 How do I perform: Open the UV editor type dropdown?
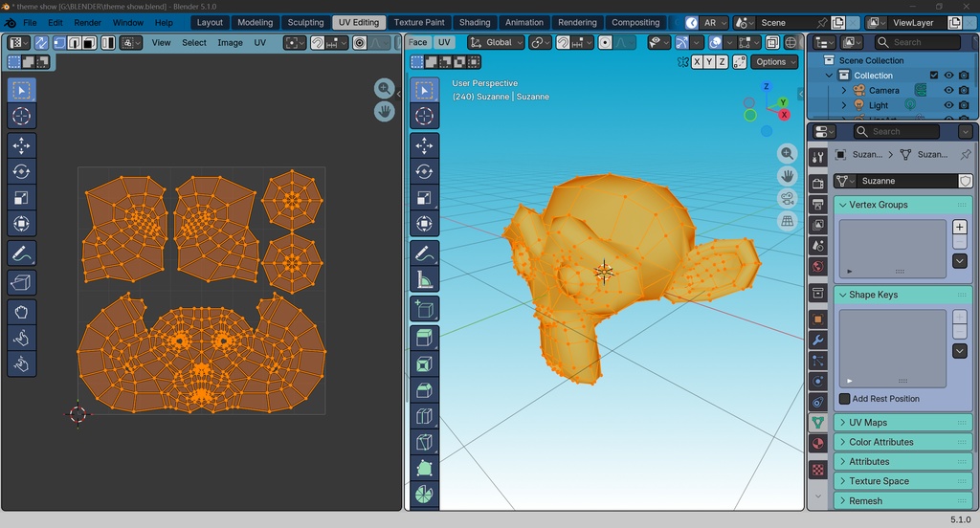click(18, 42)
